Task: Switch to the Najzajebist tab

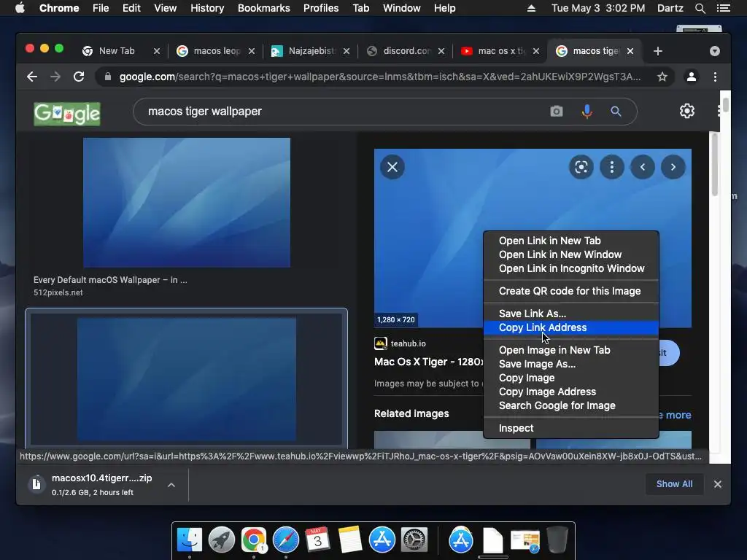Action: click(x=311, y=51)
